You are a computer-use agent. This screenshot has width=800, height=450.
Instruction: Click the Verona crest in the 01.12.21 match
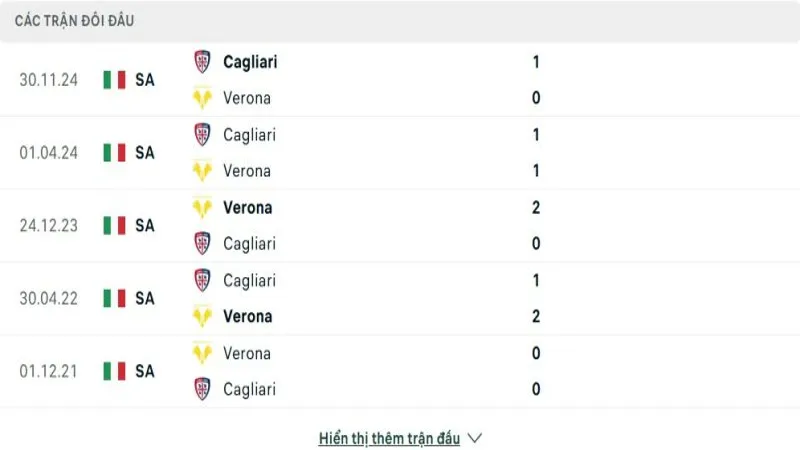(202, 353)
